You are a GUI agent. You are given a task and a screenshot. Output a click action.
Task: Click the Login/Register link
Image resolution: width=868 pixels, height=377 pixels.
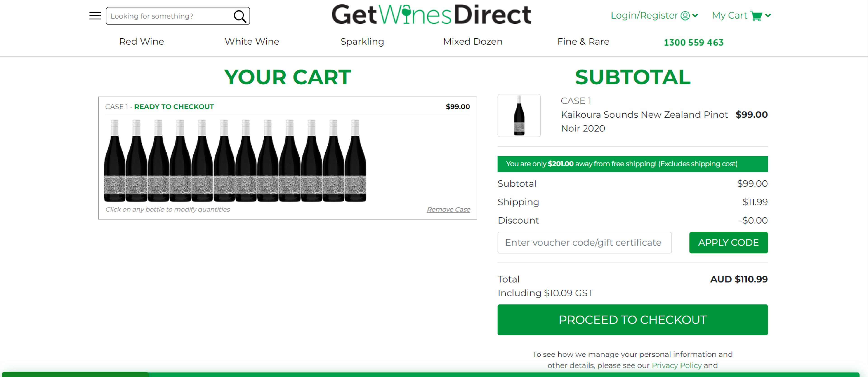click(x=644, y=16)
